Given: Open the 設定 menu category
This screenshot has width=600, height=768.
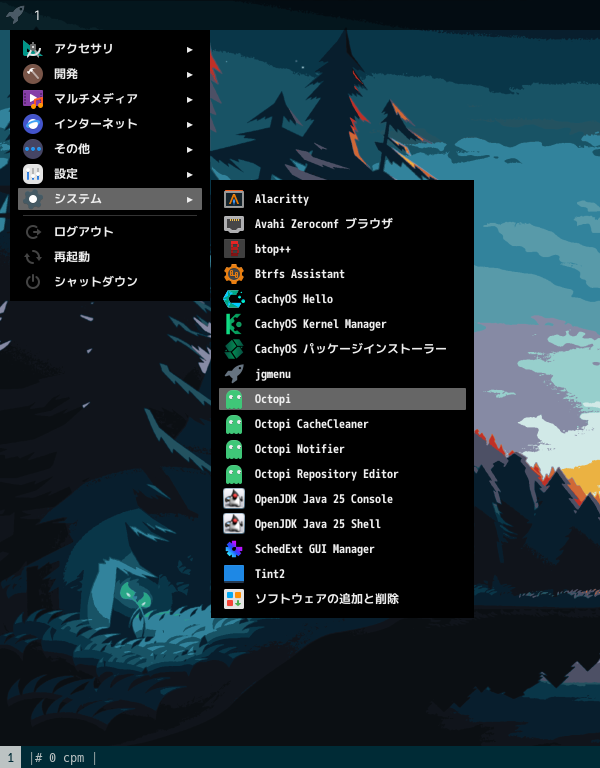Looking at the screenshot, I should pos(110,174).
